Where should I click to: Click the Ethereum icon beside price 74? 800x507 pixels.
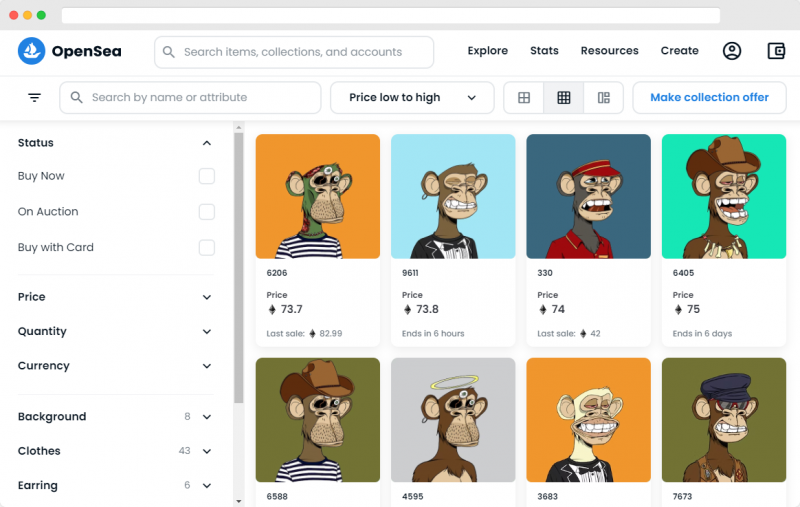click(x=543, y=310)
